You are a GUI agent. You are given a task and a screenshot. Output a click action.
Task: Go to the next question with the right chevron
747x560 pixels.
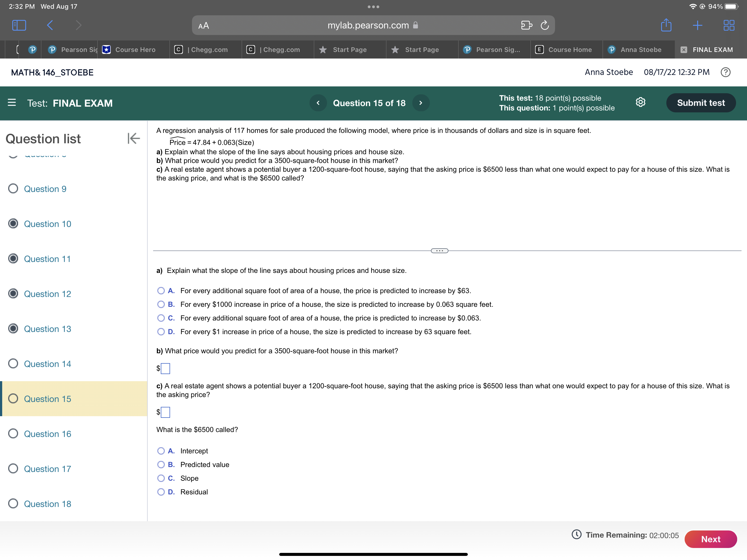click(x=421, y=103)
